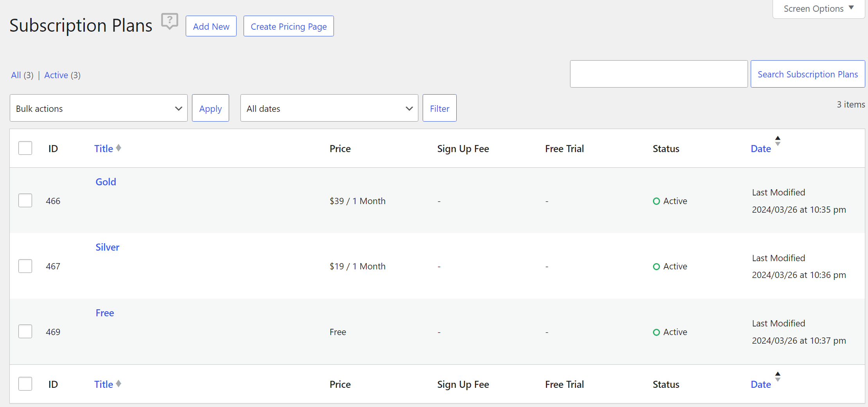Image resolution: width=868 pixels, height=407 pixels.
Task: Filter by Active (3) plans
Action: 63,75
